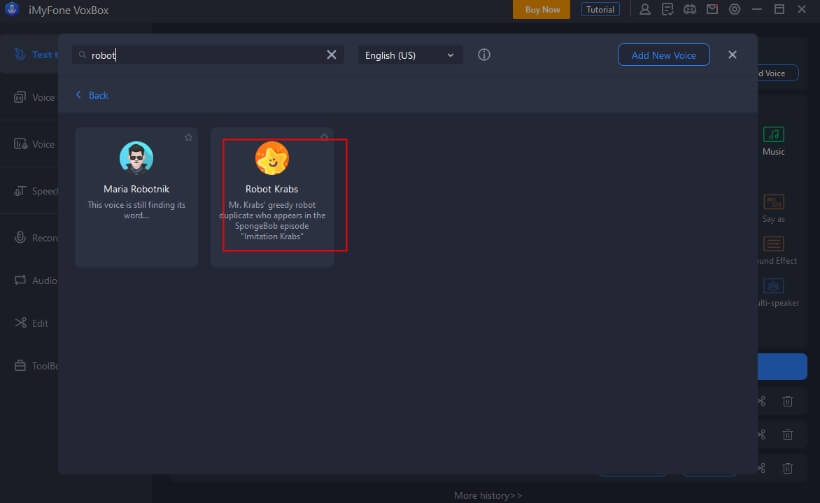Open the feedback notes icon in title bar
Viewport: 820px width, 503px height.
667,9
